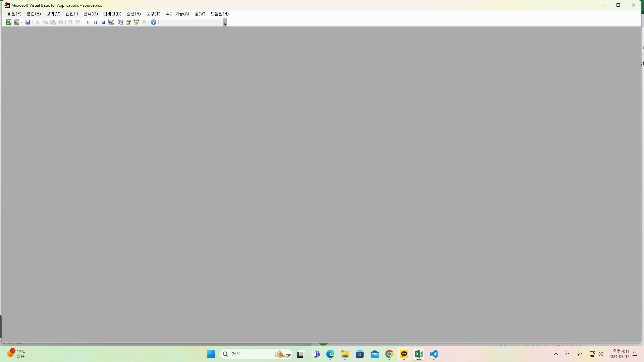
Task: Save the project with the floppy disk icon
Action: (x=28, y=22)
